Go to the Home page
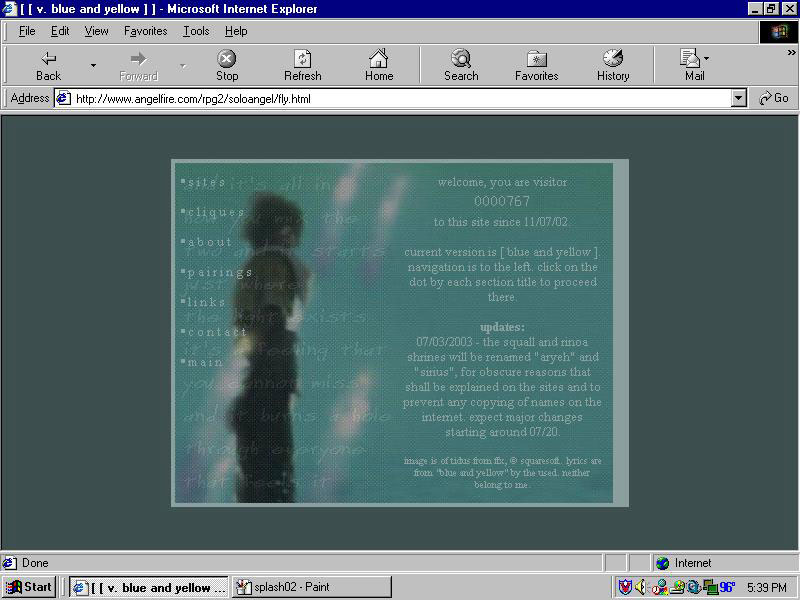 click(x=379, y=66)
